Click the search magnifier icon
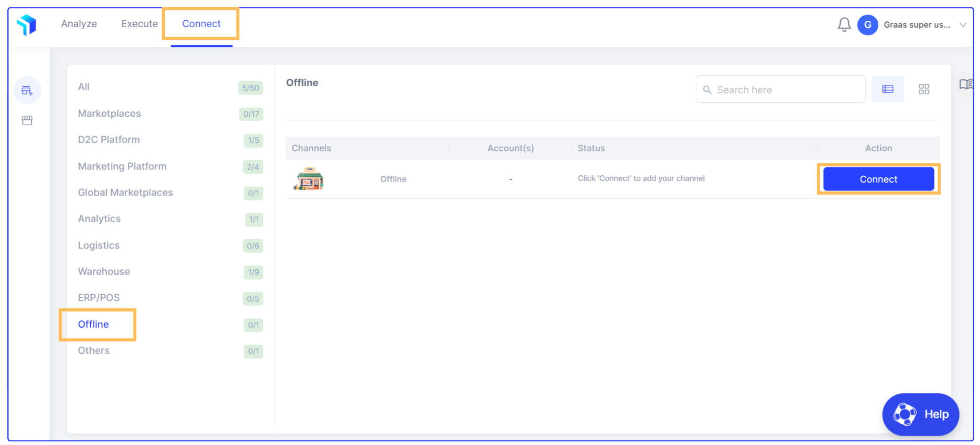Viewport: 980px width, 445px height. [x=707, y=90]
